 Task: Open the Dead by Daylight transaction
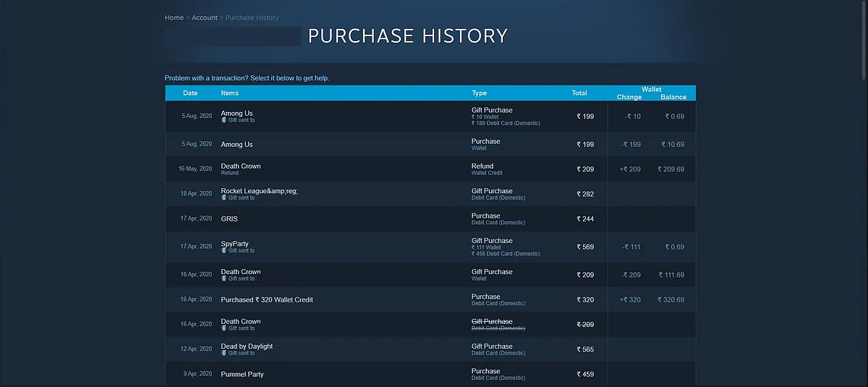click(430, 349)
